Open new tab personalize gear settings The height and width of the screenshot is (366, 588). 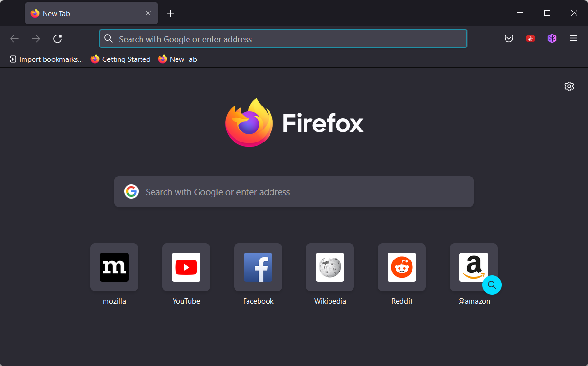pyautogui.click(x=569, y=86)
